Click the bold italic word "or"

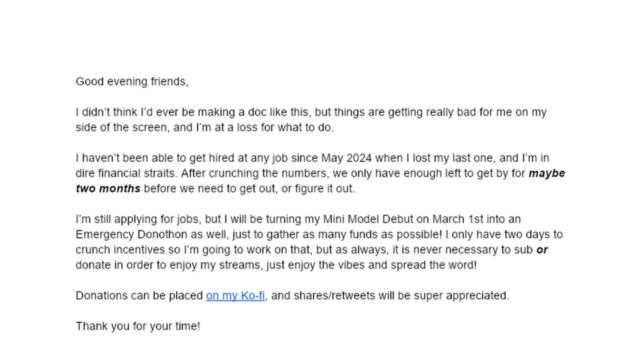[x=542, y=250]
